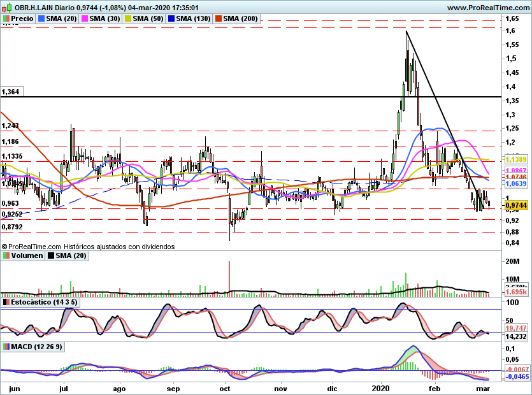Click the yellow SMA (50) color square
Image resolution: width=532 pixels, height=395 pixels.
point(128,19)
